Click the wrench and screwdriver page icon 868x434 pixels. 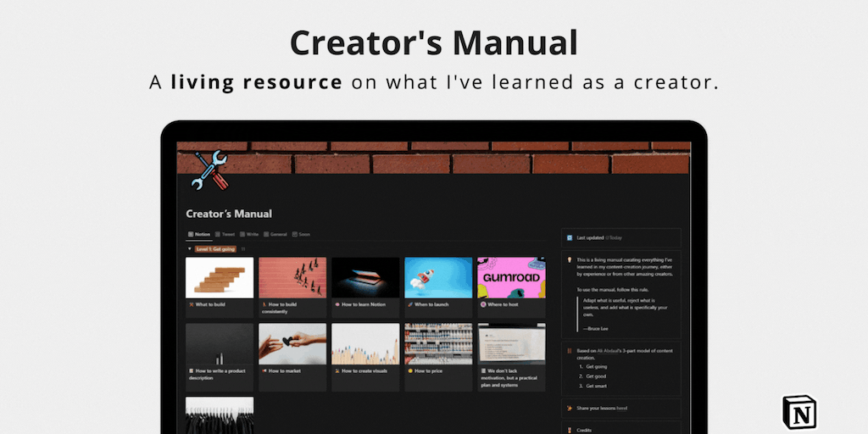(209, 170)
